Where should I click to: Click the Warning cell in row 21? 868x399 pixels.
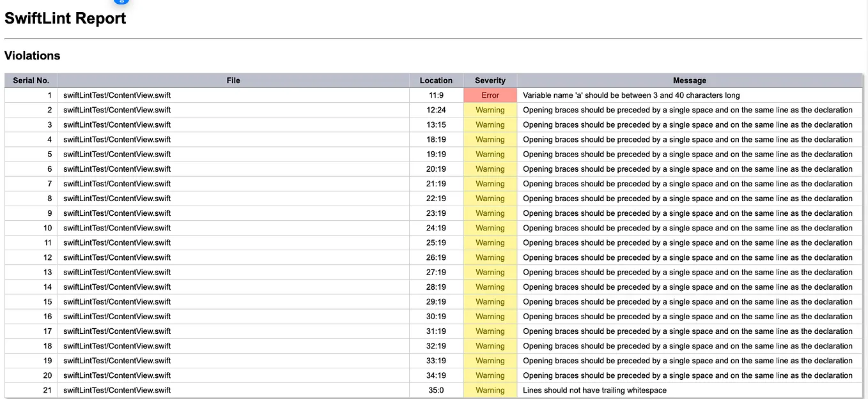(x=490, y=390)
